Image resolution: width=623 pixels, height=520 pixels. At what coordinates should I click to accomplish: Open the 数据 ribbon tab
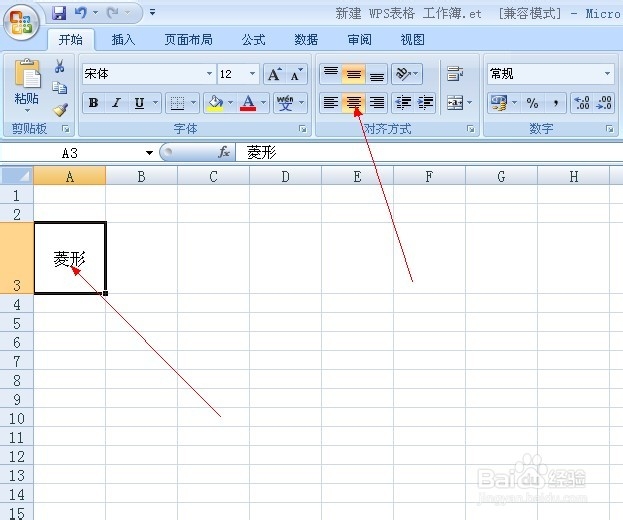306,40
